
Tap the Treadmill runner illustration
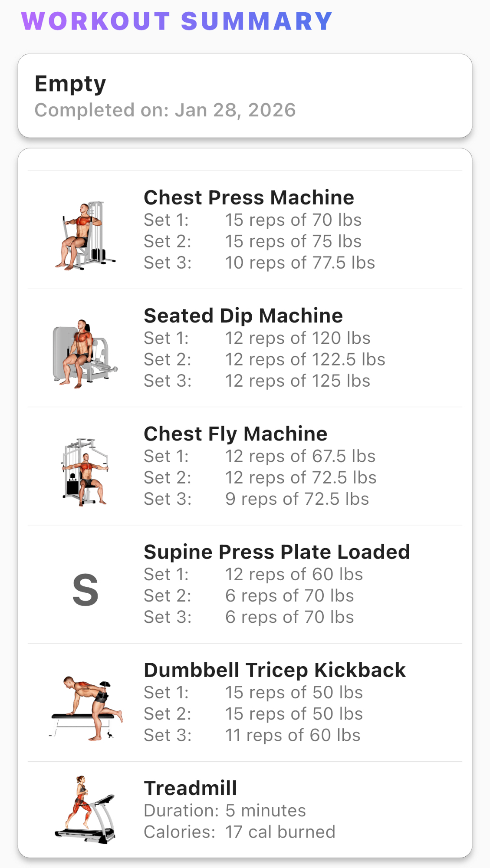click(85, 810)
